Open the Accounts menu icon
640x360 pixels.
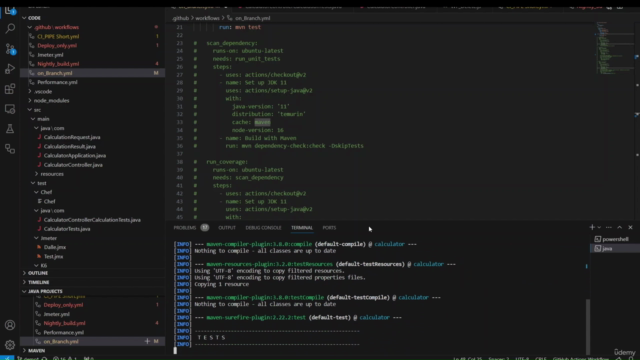pyautogui.click(x=10, y=325)
